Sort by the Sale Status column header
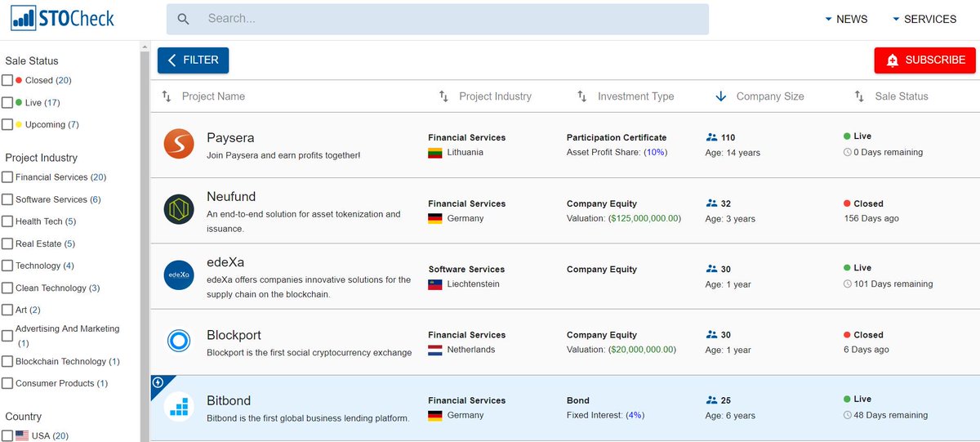 [902, 96]
